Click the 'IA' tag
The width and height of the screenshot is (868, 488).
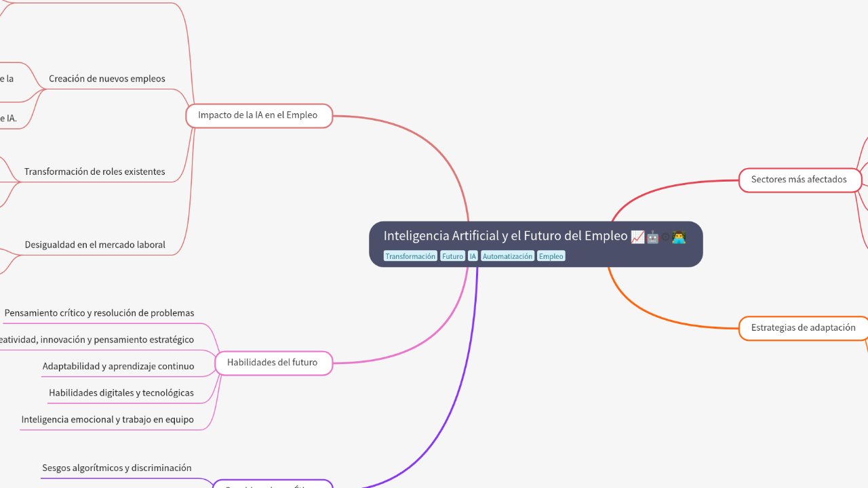click(x=473, y=256)
